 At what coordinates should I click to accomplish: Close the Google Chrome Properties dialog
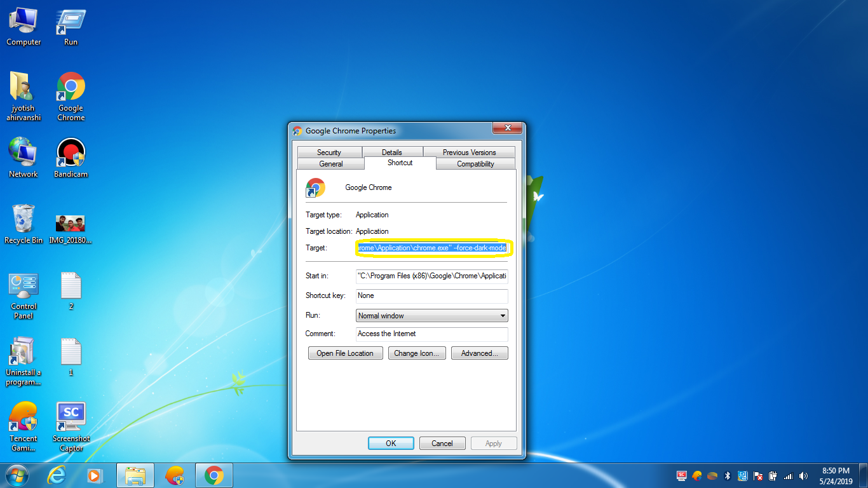click(507, 128)
